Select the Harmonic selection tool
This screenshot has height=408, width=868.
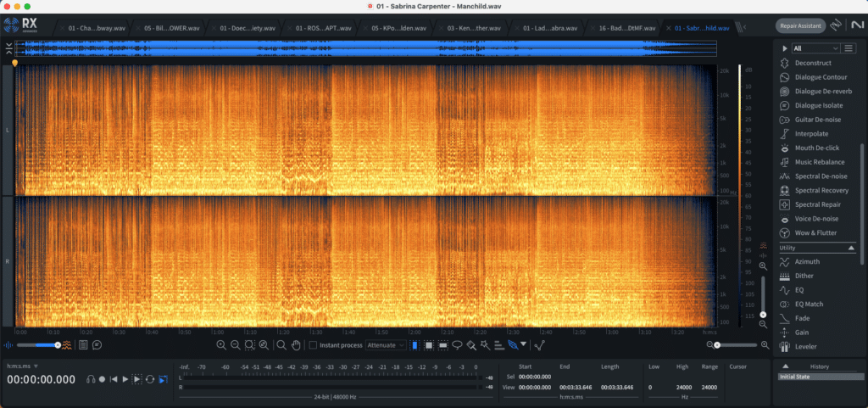pos(498,345)
